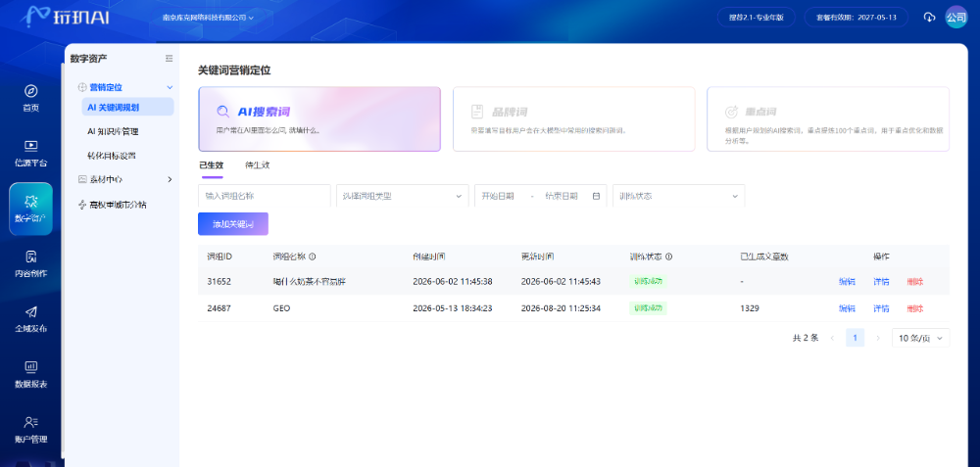The width and height of the screenshot is (980, 467).
Task: Open the 训练状态 filter dropdown
Action: [679, 196]
